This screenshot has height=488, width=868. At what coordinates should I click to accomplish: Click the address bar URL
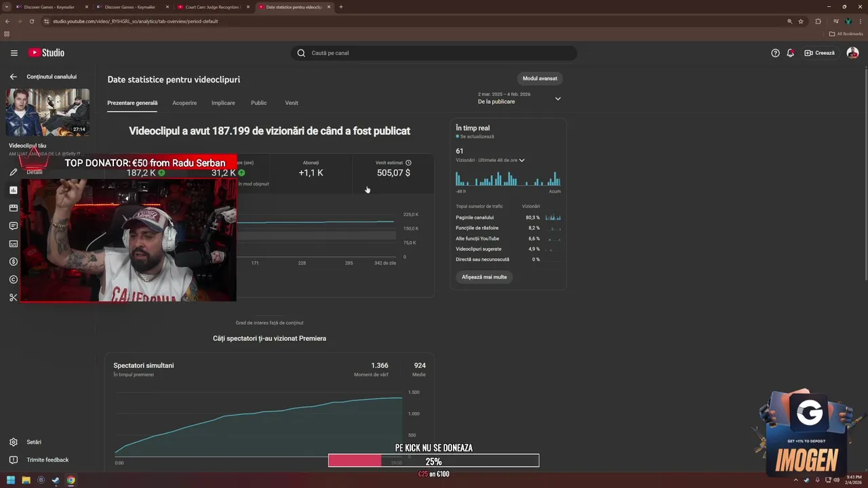(136, 21)
